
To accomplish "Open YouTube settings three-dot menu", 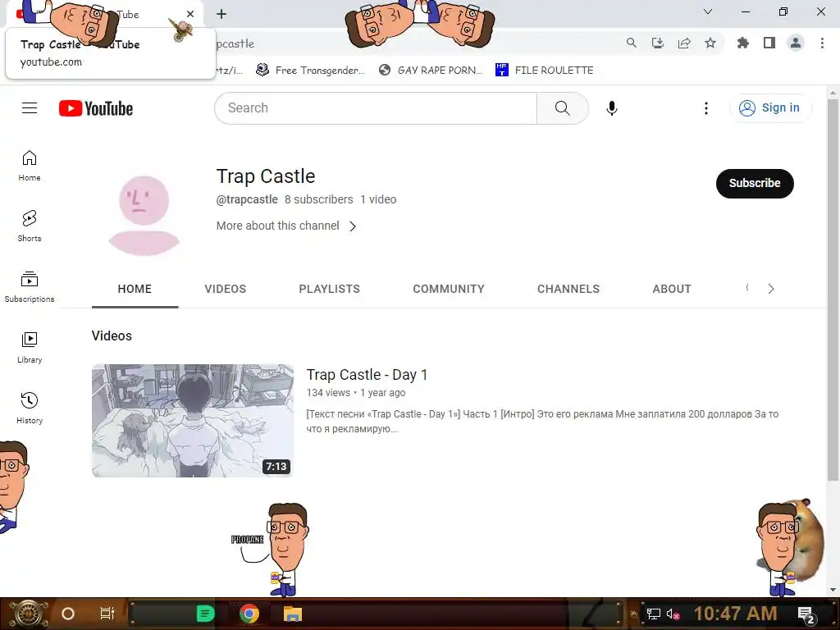I will (x=706, y=108).
